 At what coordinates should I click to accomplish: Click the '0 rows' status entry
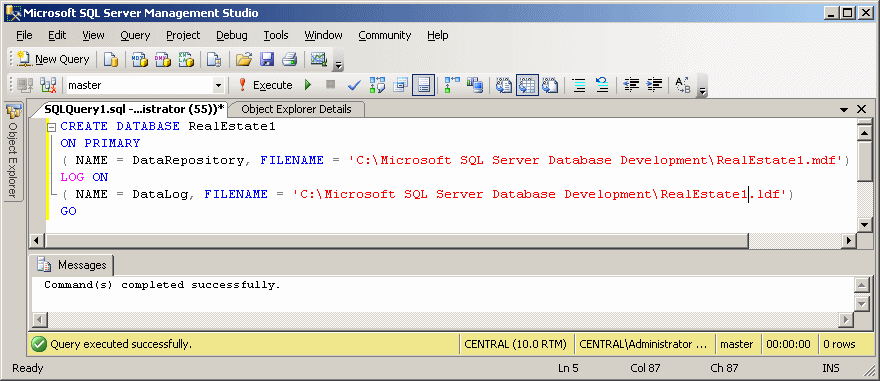839,344
